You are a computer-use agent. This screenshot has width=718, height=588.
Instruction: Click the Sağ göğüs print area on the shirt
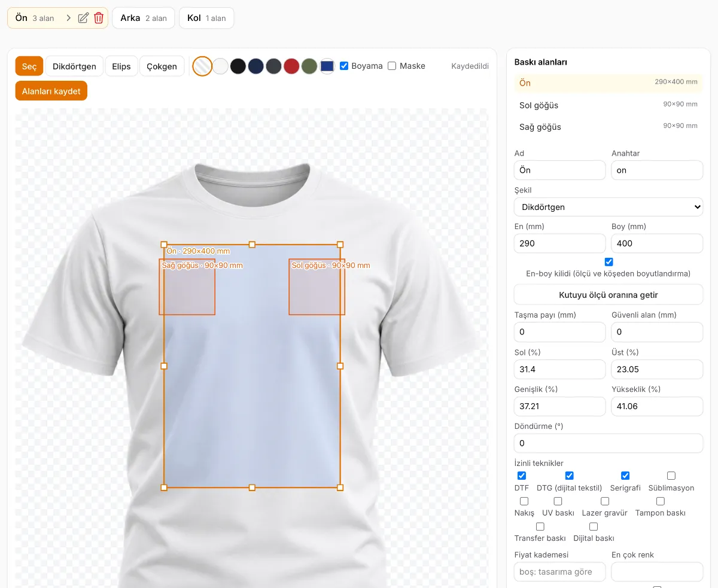coord(187,287)
